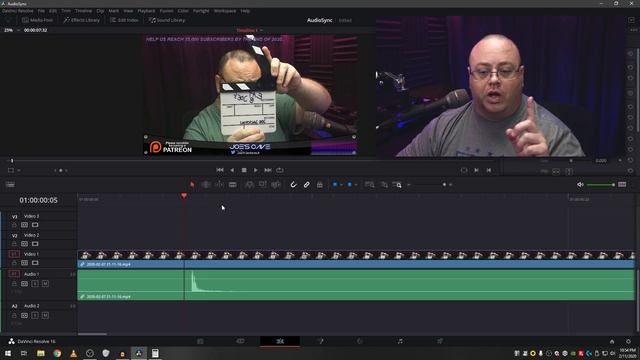Disable Video 2 track visibility
The image size is (640, 360).
(35, 244)
